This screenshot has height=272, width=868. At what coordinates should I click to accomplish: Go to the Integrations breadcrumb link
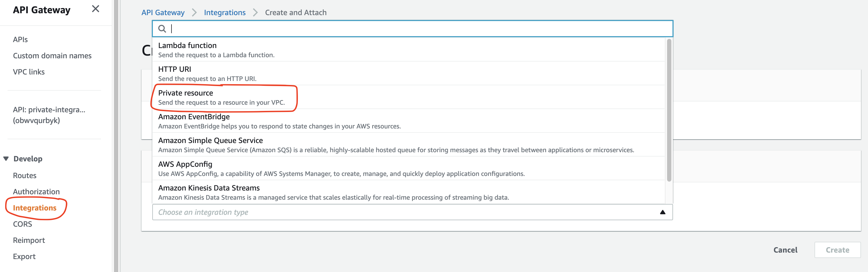pos(225,12)
